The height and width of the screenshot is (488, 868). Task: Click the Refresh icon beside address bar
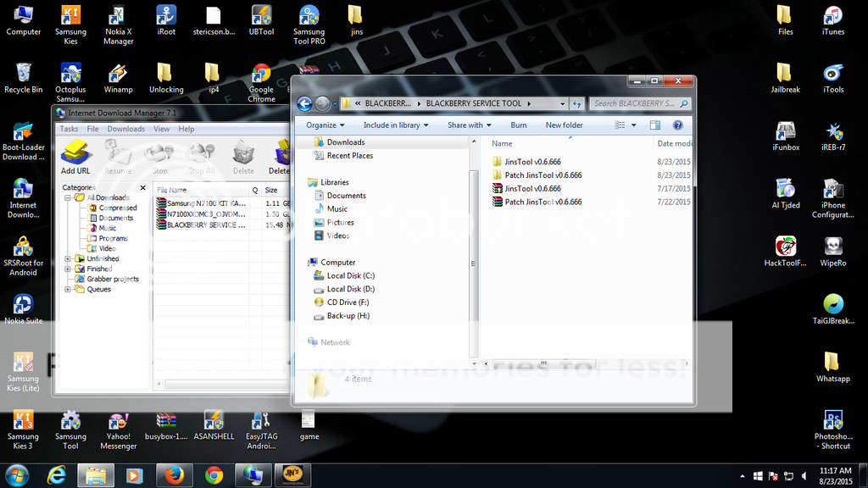pos(577,103)
